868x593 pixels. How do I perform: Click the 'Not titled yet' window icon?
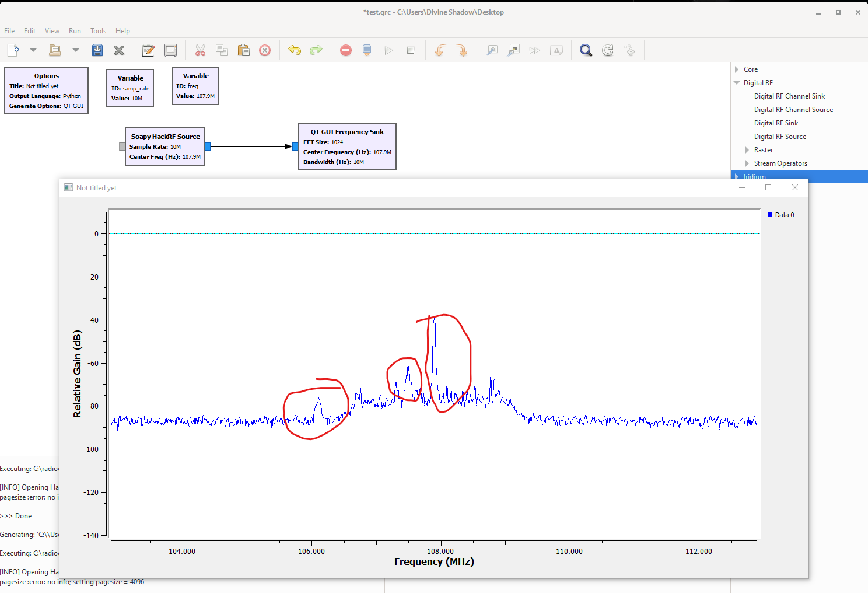(x=69, y=187)
